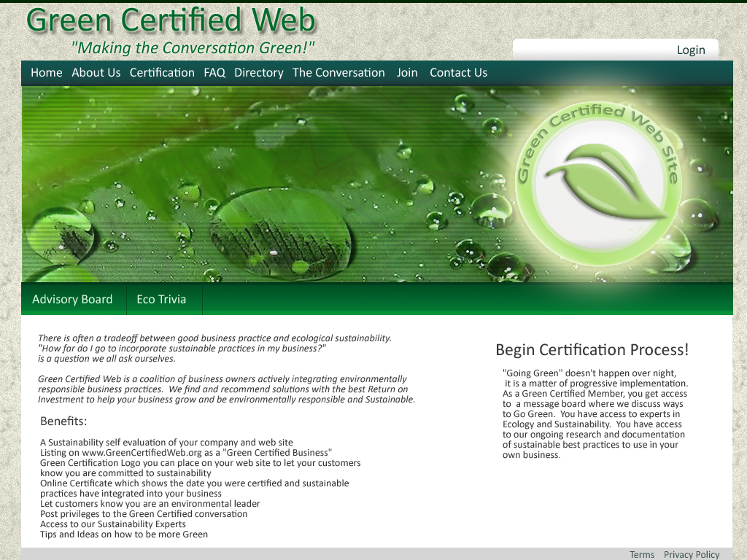Open the Advisory Board tab
The image size is (747, 560).
pos(72,299)
